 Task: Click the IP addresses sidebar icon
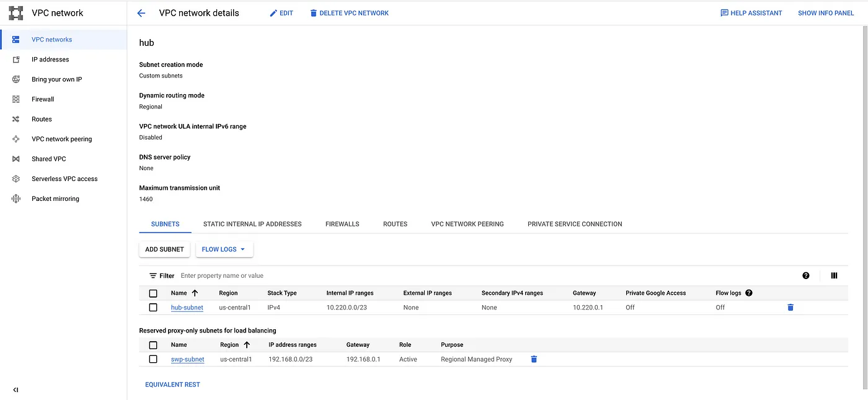16,60
